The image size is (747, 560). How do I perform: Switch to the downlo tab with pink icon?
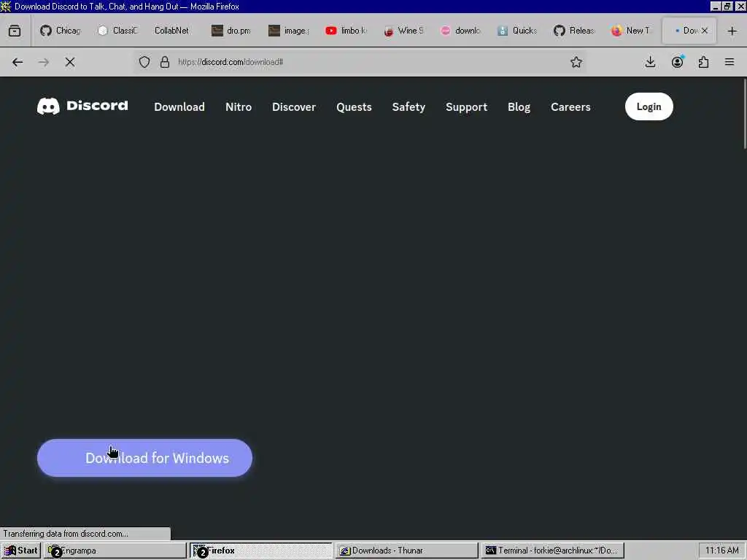pos(460,31)
